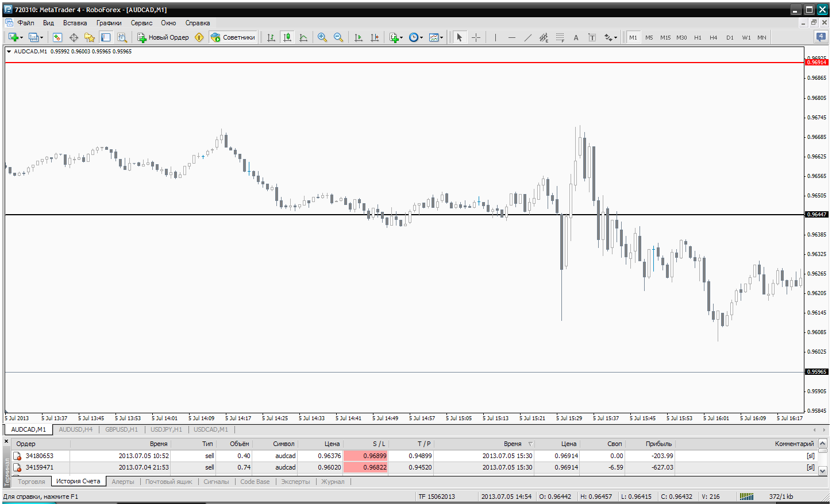Viewport: 832px width, 504px height.
Task: Expand the profiles dropdown arrow
Action: coord(41,38)
